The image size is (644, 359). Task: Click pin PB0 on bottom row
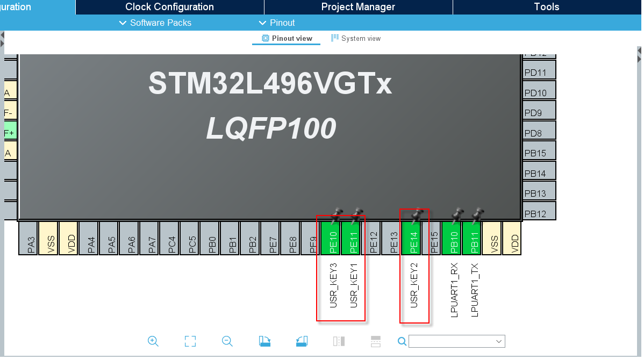pyautogui.click(x=210, y=239)
